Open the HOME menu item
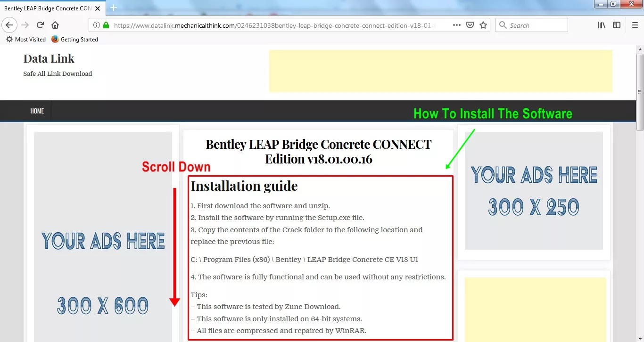The image size is (644, 342). [37, 111]
